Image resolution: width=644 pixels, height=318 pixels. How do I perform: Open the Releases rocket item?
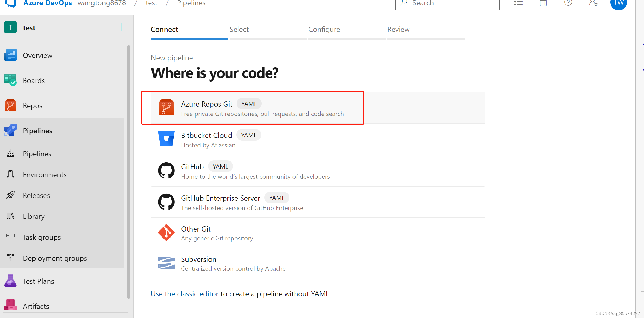(36, 195)
